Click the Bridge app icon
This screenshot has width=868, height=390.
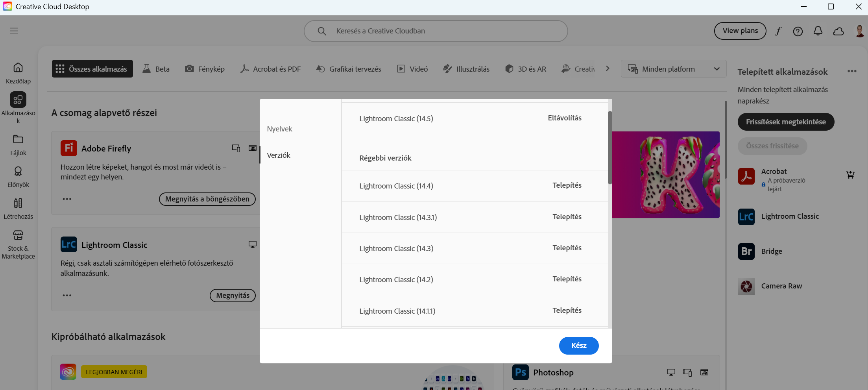746,251
